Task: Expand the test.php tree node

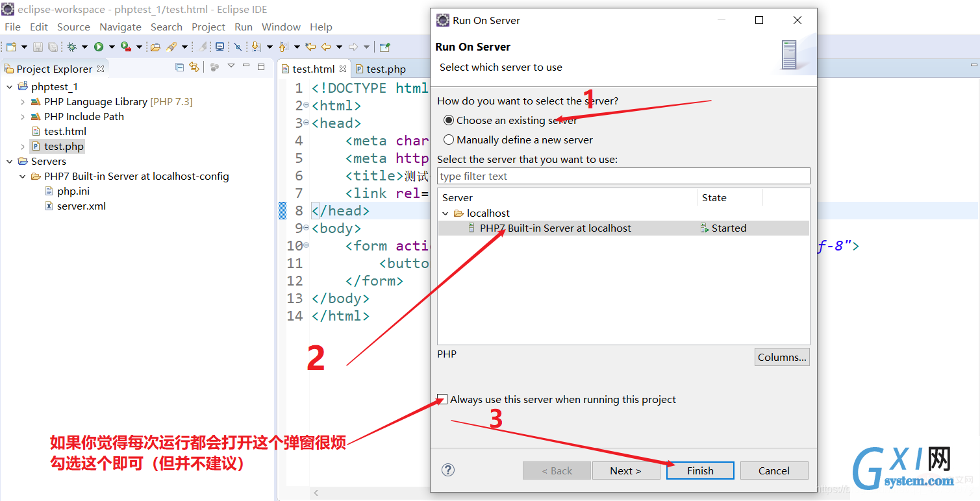Action: (23, 147)
